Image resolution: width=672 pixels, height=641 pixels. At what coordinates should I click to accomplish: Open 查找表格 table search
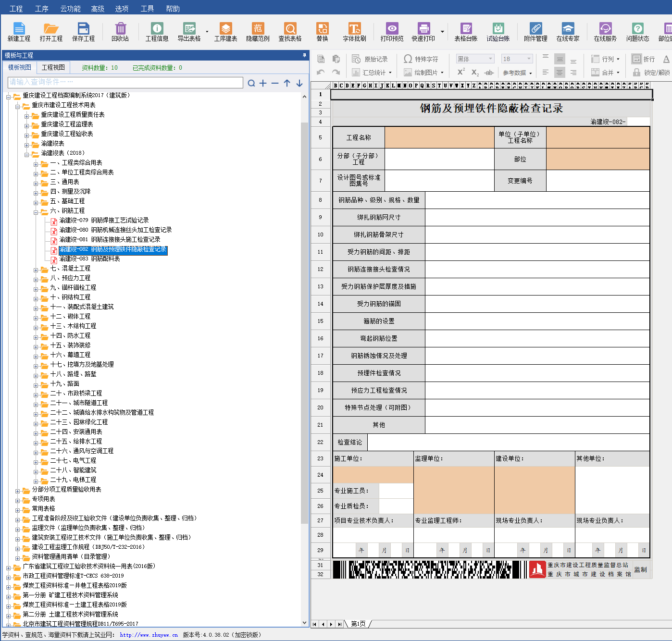[290, 32]
